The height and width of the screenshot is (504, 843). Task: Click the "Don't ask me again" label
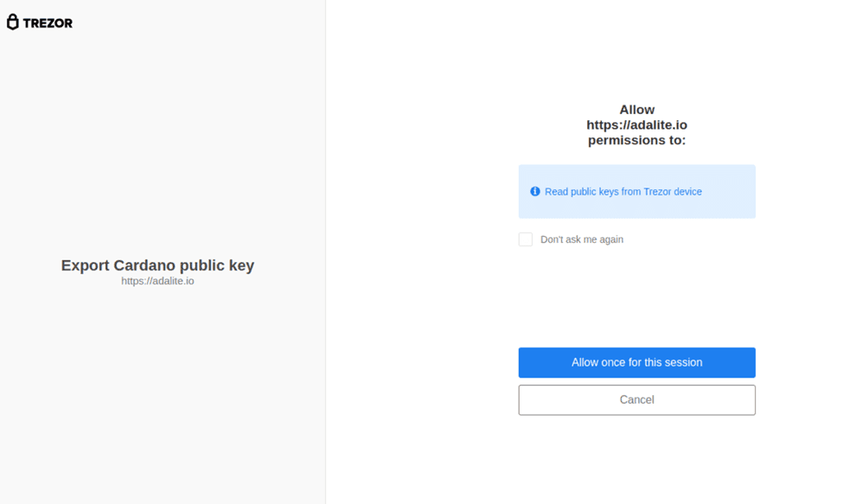click(582, 239)
